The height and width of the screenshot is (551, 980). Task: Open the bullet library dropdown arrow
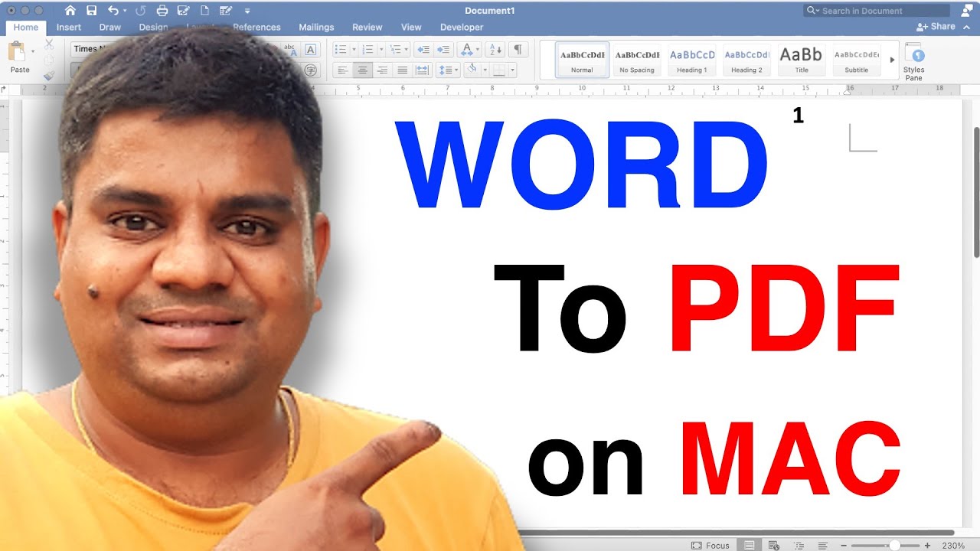click(353, 49)
